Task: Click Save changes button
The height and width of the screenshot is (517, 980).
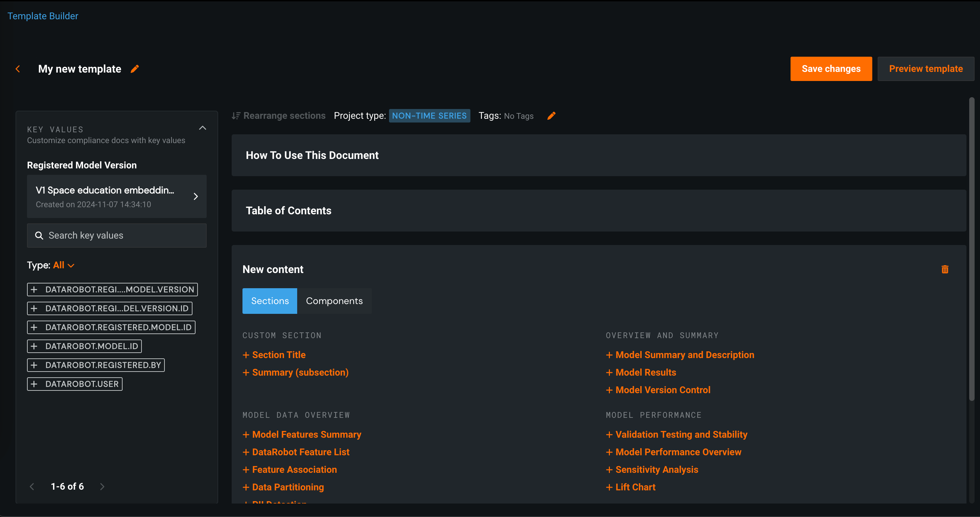Action: (831, 69)
